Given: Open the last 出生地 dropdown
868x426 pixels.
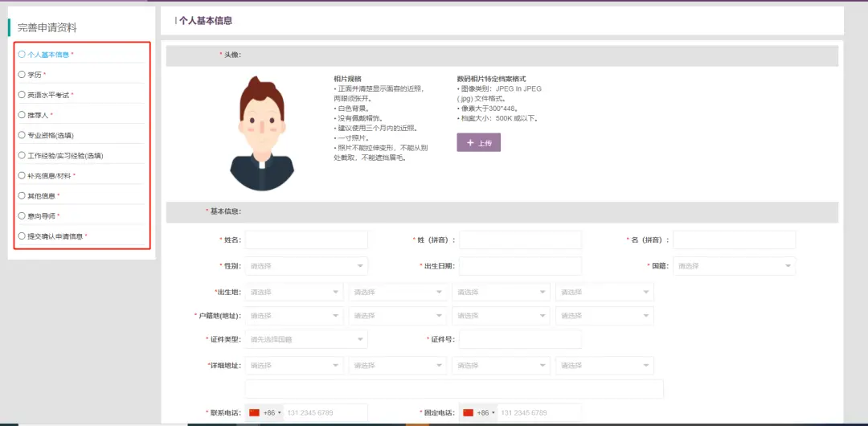Looking at the screenshot, I should [x=604, y=292].
